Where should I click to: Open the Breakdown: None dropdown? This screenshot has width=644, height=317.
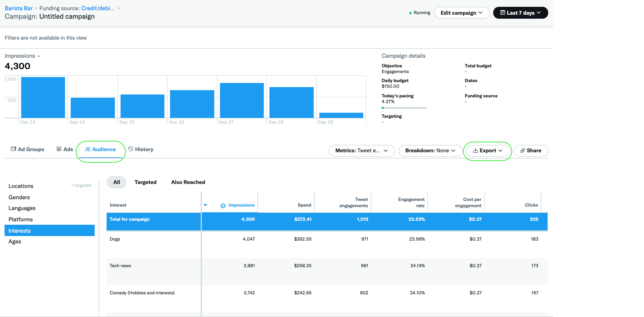pyautogui.click(x=430, y=151)
